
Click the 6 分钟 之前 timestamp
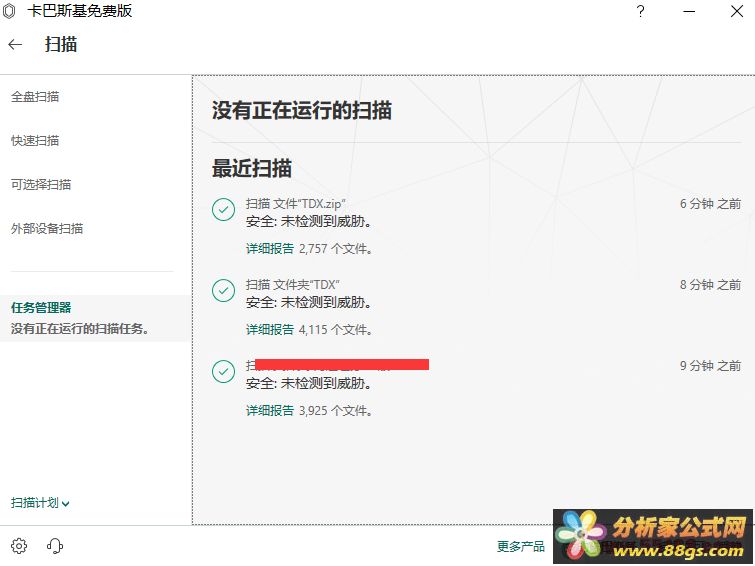(x=710, y=204)
